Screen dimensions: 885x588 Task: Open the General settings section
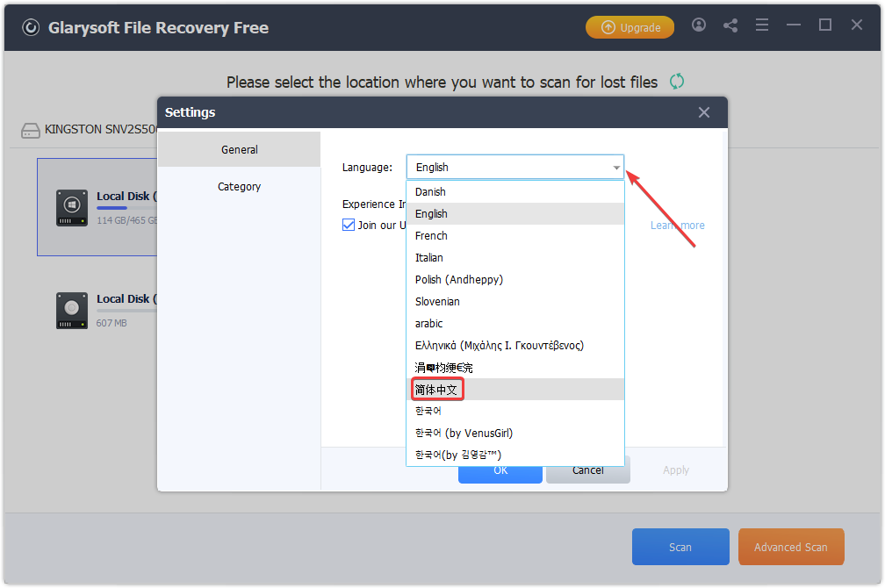[x=239, y=148]
